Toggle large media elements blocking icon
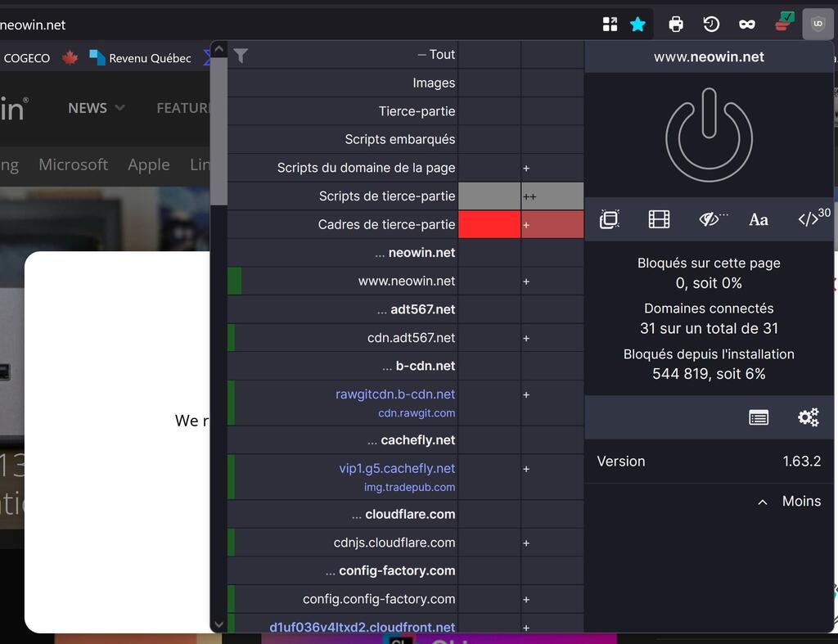This screenshot has height=644, width=838. click(x=659, y=219)
